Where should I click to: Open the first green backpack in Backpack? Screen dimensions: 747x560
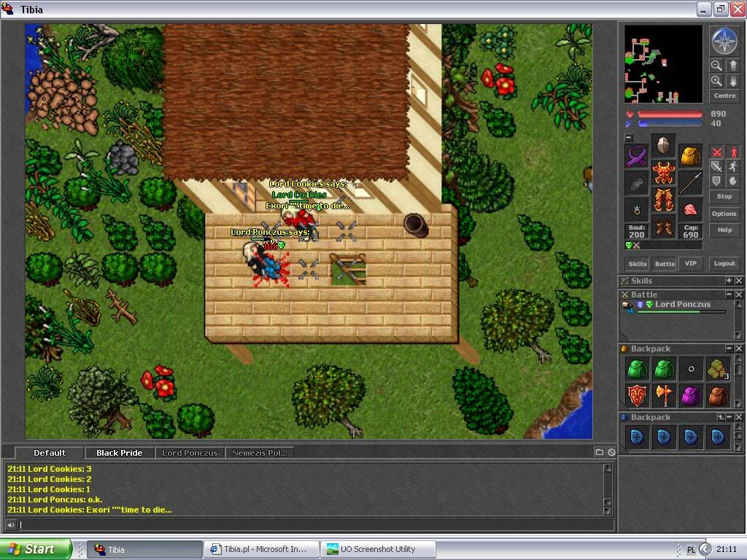point(637,368)
